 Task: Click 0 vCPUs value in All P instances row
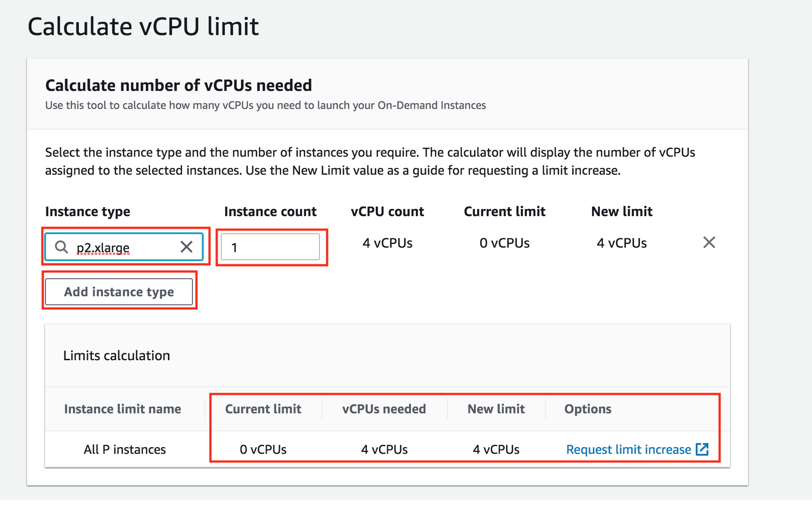click(x=263, y=449)
